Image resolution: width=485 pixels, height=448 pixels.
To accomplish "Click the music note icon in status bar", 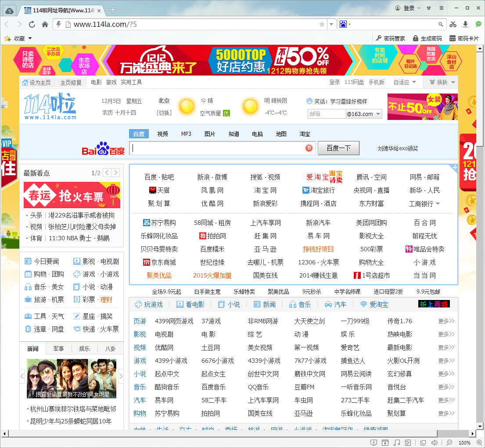I will coord(397,442).
